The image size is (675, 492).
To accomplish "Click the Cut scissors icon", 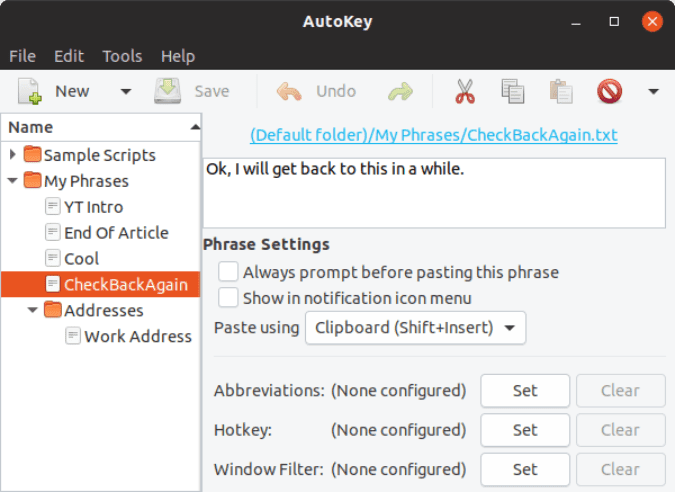I will (465, 91).
